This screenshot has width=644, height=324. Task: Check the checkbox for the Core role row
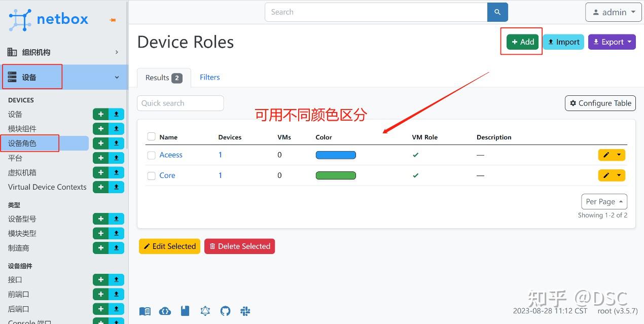click(151, 175)
